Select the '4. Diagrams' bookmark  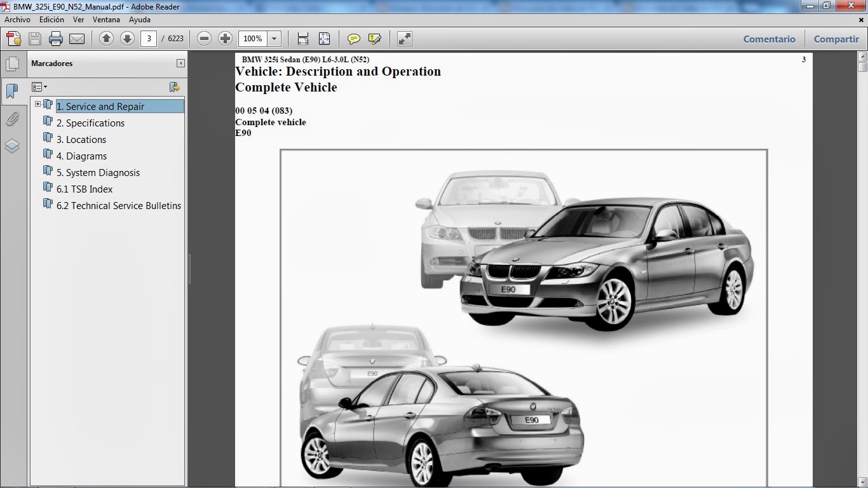coord(81,156)
